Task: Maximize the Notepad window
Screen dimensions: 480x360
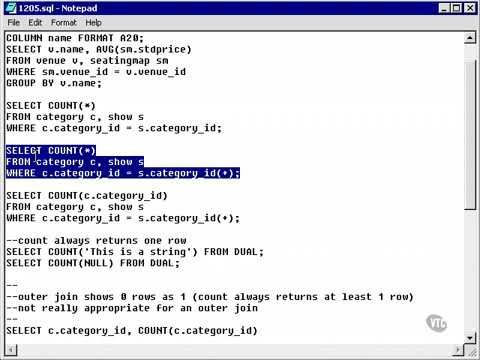Action: pyautogui.click(x=456, y=8)
